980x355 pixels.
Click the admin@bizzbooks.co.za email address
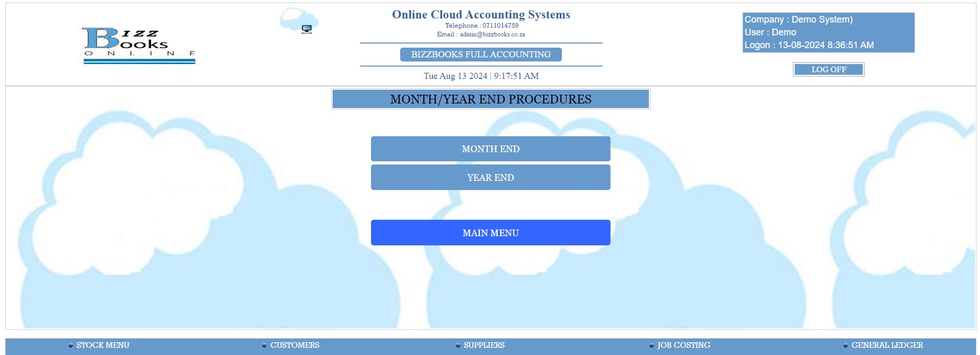pyautogui.click(x=492, y=34)
